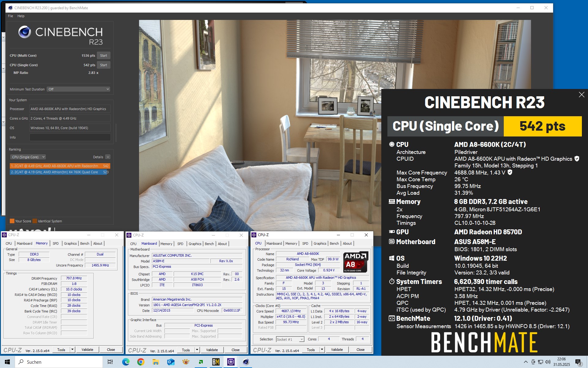The image size is (588, 368).
Task: Show hidden system tray icons
Action: tap(526, 362)
